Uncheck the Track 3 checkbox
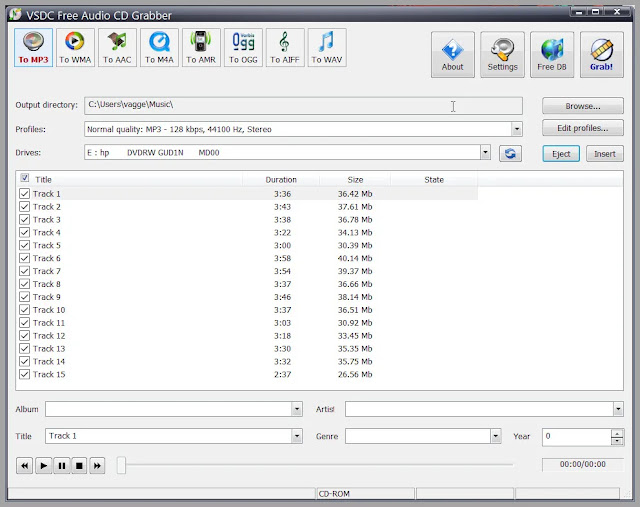This screenshot has width=640, height=507. 24,220
